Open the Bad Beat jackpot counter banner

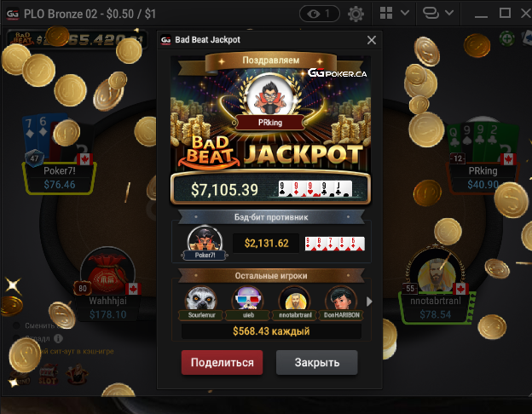point(77,40)
